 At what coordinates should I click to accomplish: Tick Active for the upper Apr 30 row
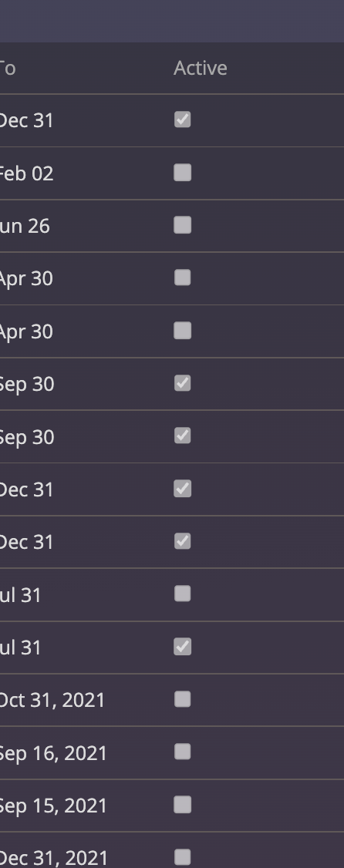coord(182,278)
